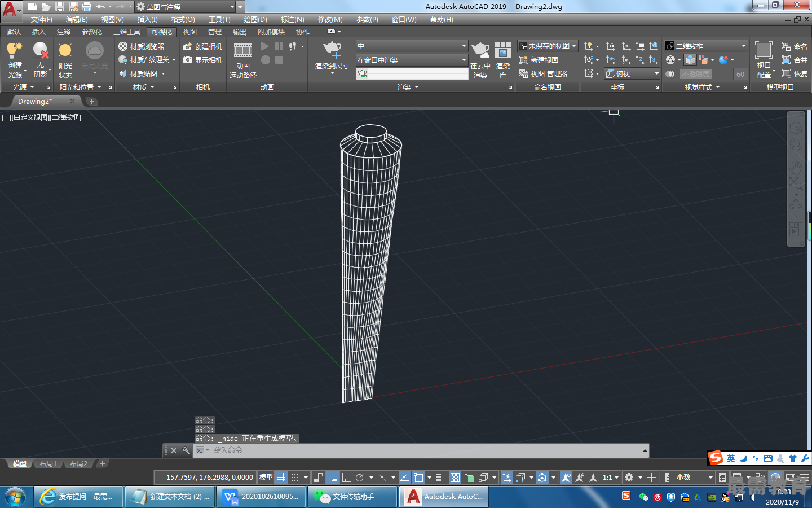The image size is (812, 508).
Task: Open the Render Gallery (渲染库) icon
Action: click(x=503, y=51)
